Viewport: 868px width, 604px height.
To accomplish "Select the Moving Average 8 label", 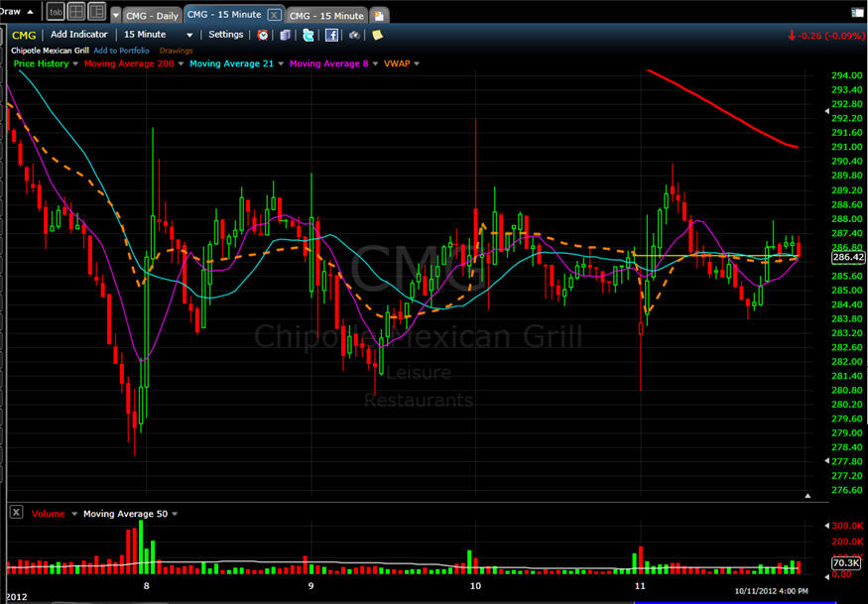I will [x=328, y=63].
